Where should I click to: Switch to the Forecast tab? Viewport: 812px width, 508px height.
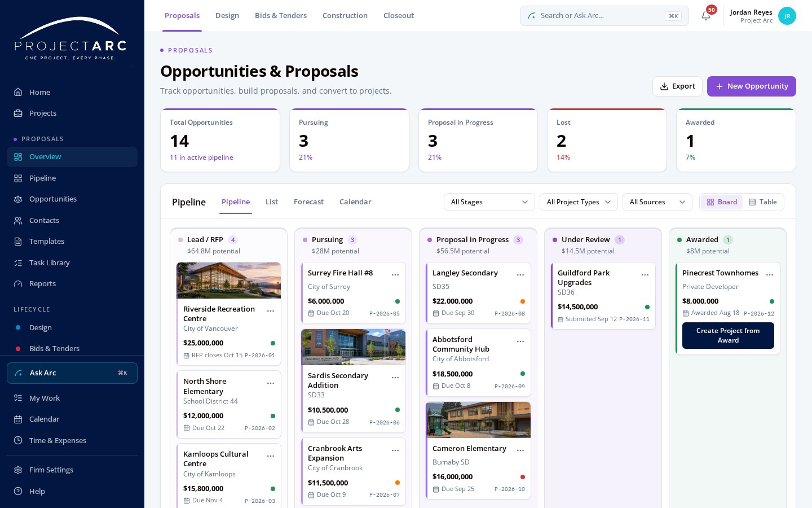point(308,202)
